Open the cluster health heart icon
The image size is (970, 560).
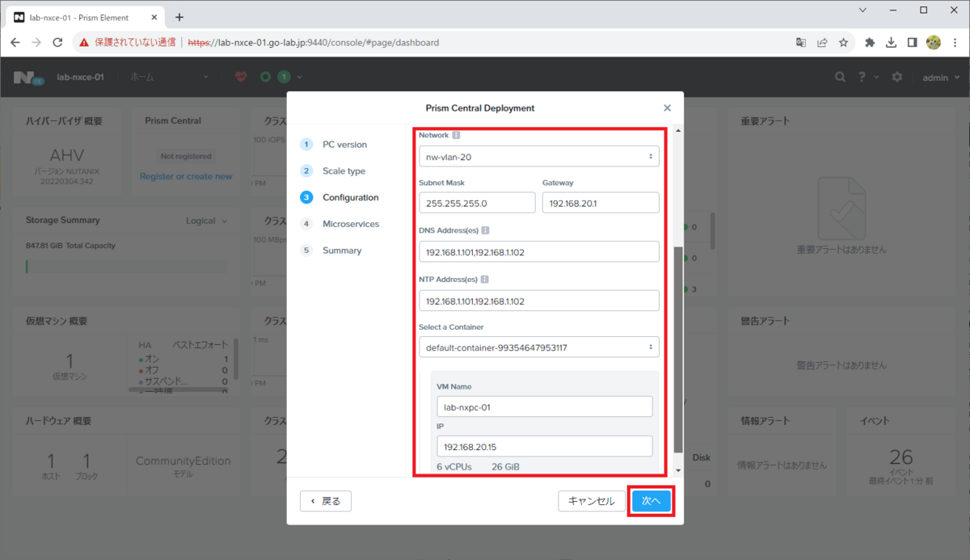coord(241,77)
